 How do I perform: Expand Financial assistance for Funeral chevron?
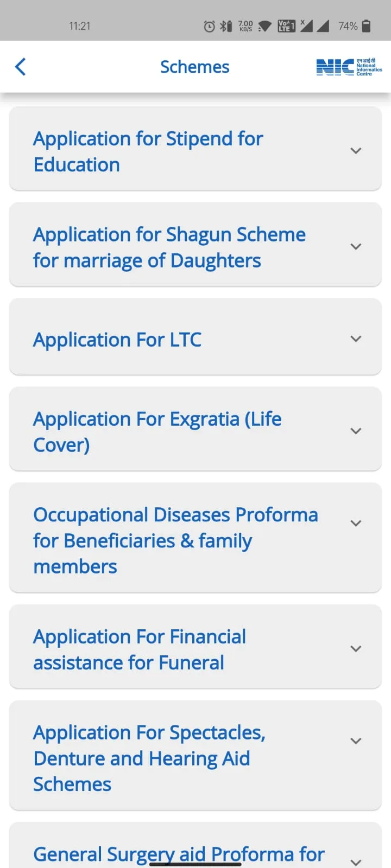coord(356,649)
